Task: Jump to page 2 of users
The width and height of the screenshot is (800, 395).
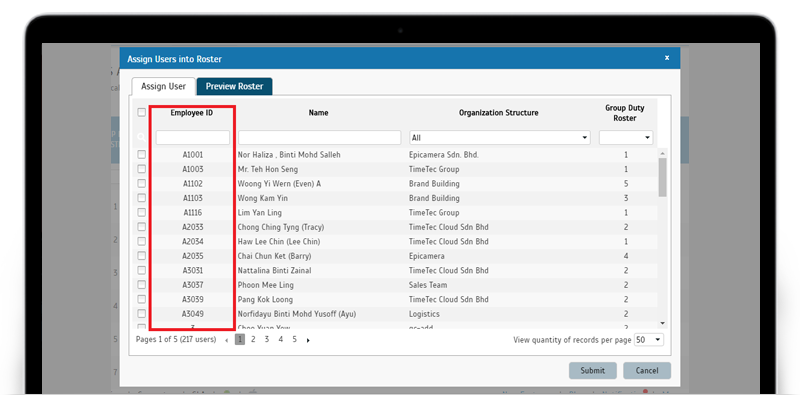Action: [253, 339]
